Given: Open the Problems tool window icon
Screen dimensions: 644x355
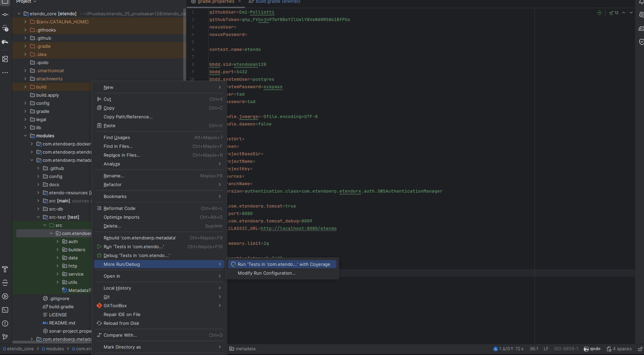Looking at the screenshot, I should [x=5, y=323].
